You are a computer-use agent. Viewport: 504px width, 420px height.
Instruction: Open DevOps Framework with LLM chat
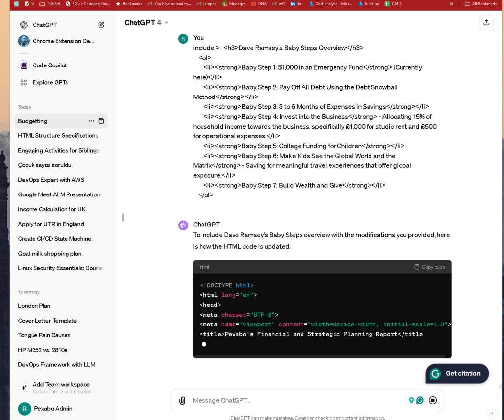point(61,365)
